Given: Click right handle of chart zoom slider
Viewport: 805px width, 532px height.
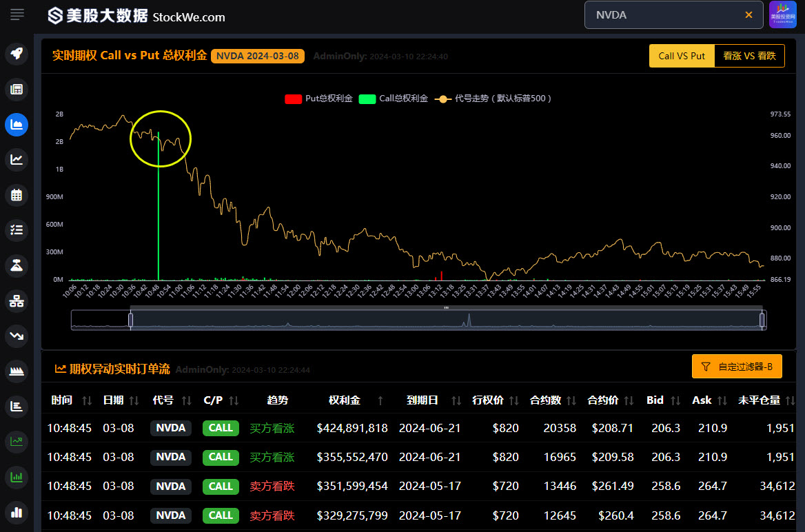Looking at the screenshot, I should pyautogui.click(x=762, y=320).
